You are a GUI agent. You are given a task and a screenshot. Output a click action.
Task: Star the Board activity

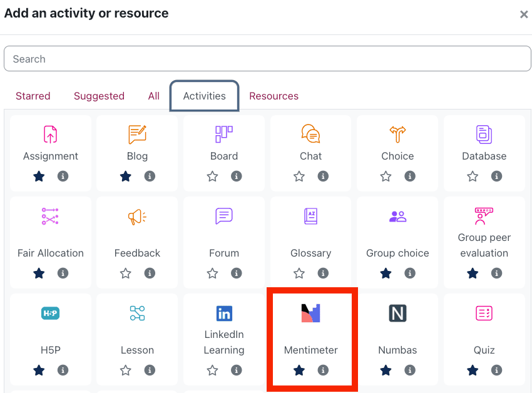click(212, 176)
